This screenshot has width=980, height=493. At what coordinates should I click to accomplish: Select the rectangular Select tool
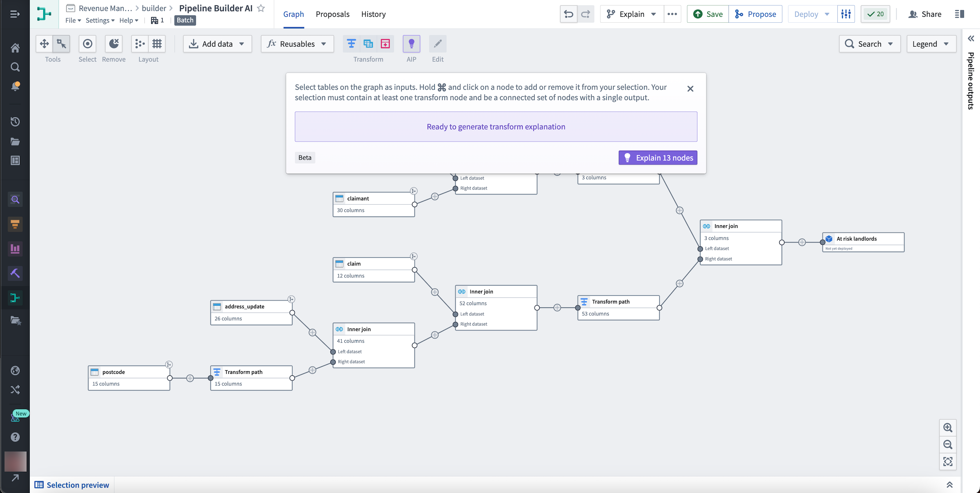coord(61,44)
